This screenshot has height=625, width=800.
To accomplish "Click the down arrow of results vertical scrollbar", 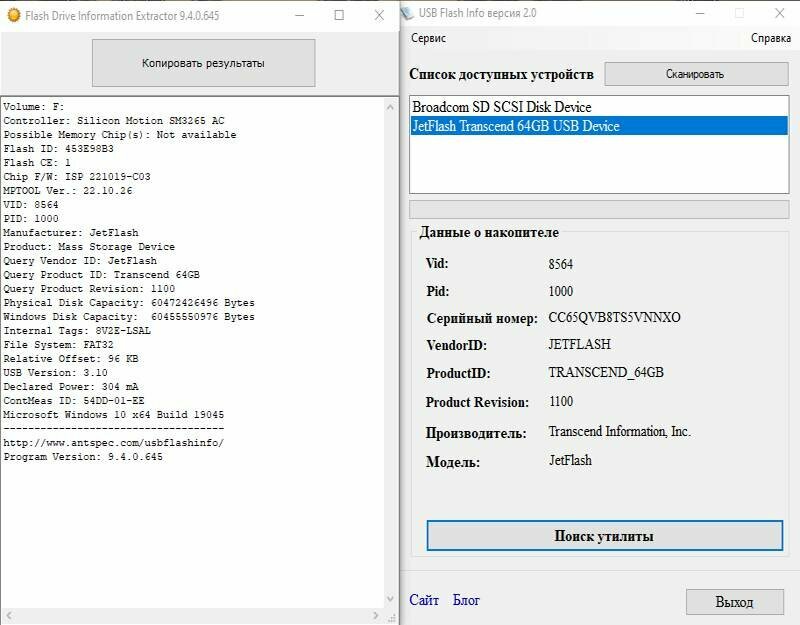I will pos(390,598).
